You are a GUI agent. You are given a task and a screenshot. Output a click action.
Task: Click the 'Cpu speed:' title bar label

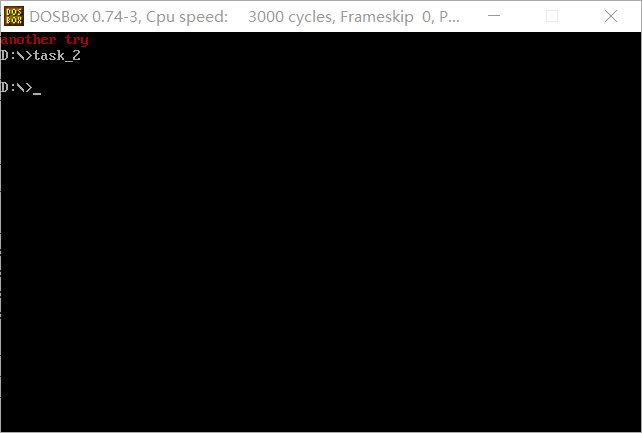click(x=187, y=17)
